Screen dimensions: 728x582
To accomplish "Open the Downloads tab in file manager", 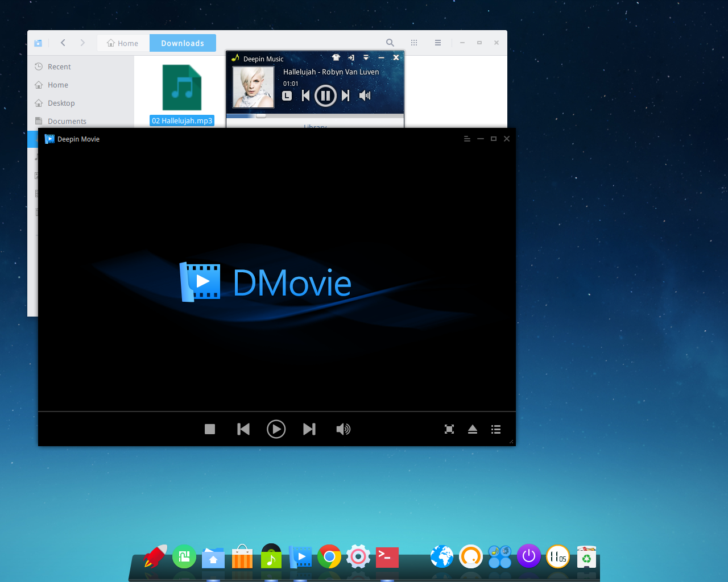I will pyautogui.click(x=183, y=43).
